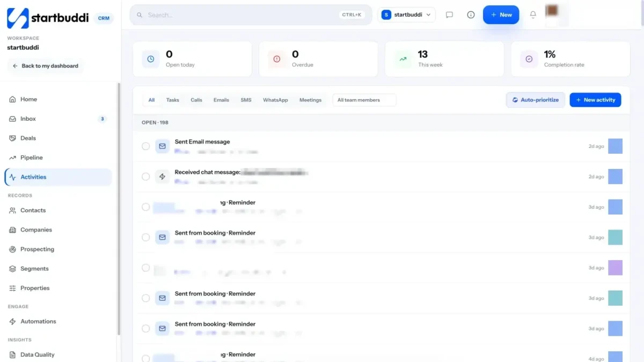644x362 pixels.
Task: Open Data Quality insights
Action: pyautogui.click(x=58, y=354)
